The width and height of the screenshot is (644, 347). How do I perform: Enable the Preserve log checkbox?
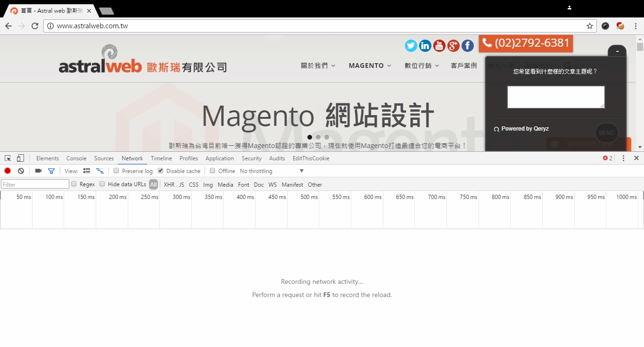116,171
